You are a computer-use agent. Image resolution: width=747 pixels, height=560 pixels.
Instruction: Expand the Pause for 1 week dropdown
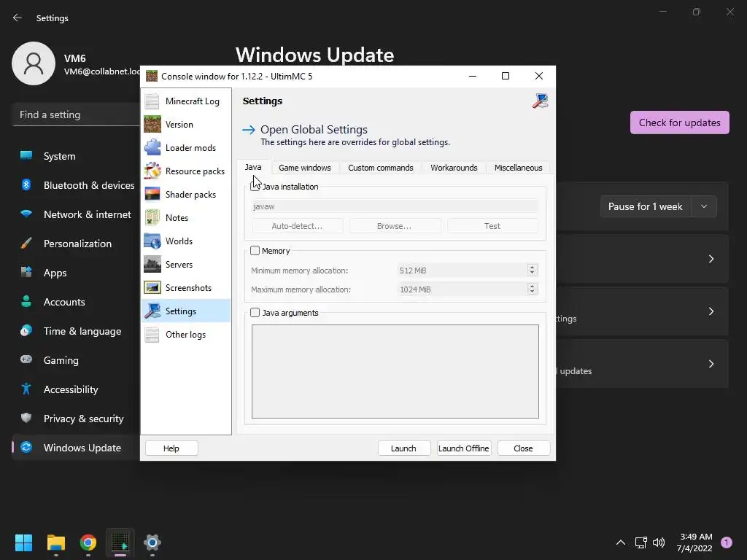pos(704,206)
